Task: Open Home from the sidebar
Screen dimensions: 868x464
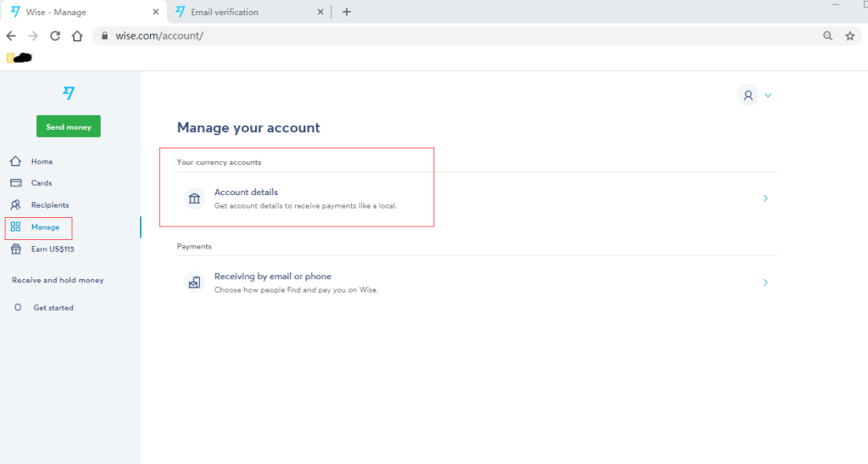Action: click(x=42, y=162)
